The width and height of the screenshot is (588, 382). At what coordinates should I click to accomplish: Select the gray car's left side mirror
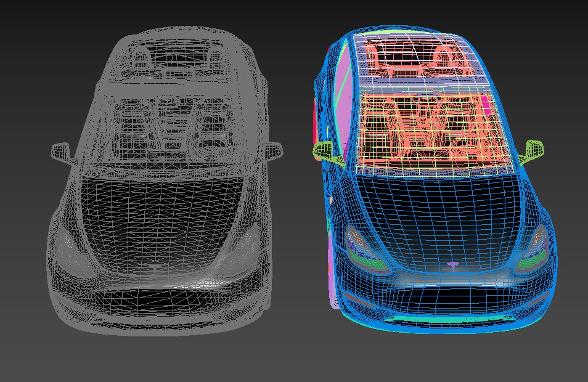point(59,150)
